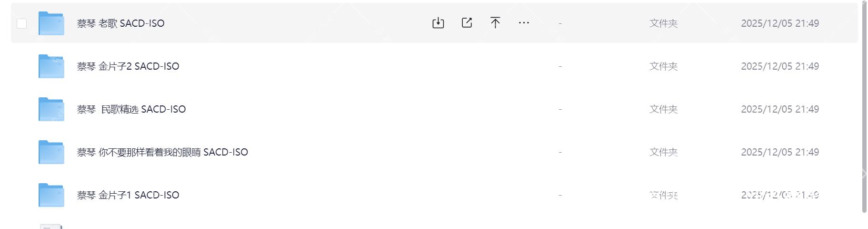Open the folder name 蔡琴 金片子2 SACD-ISO

click(128, 66)
